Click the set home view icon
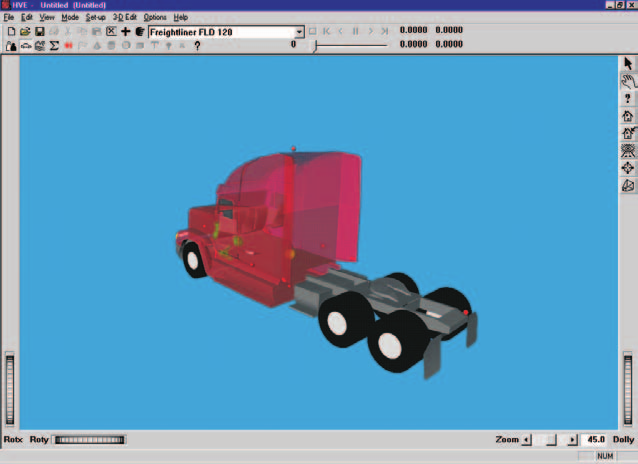The image size is (638, 464). pos(628,133)
